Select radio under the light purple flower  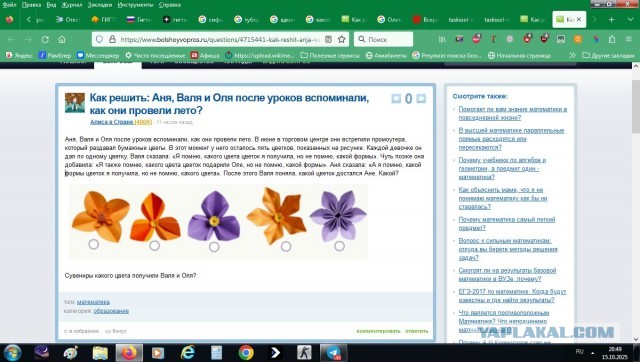[339, 246]
